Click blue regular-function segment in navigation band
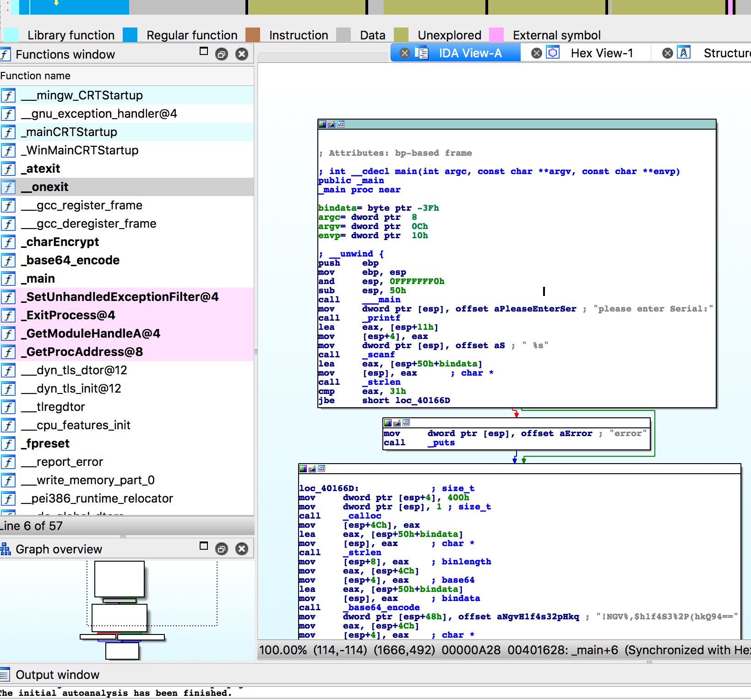The height and width of the screenshot is (700, 751). (79, 7)
